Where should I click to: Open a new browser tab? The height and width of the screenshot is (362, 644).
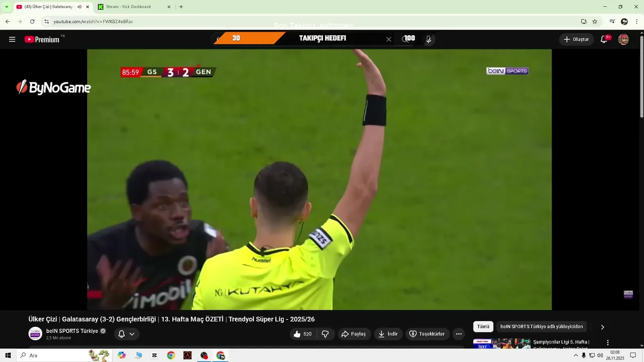181,7
